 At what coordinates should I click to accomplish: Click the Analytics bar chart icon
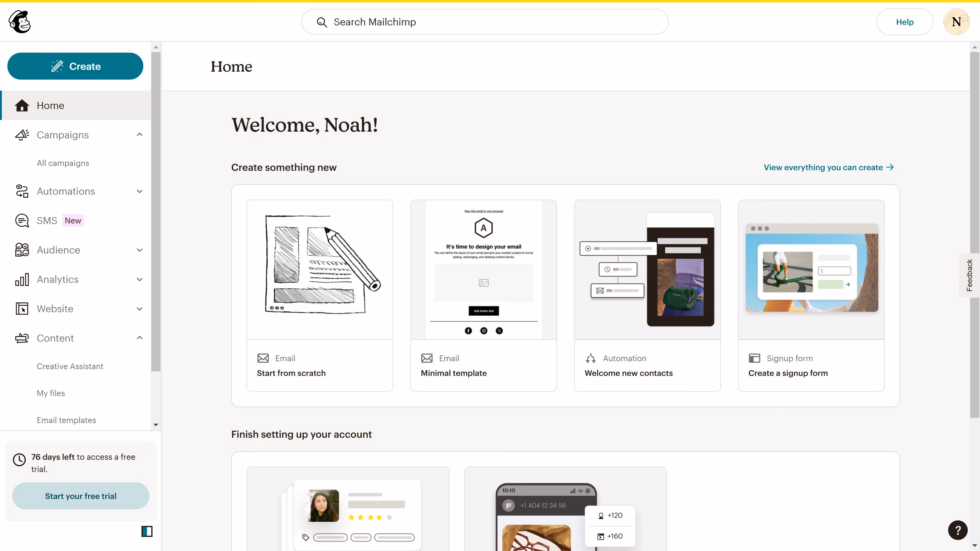pyautogui.click(x=22, y=279)
